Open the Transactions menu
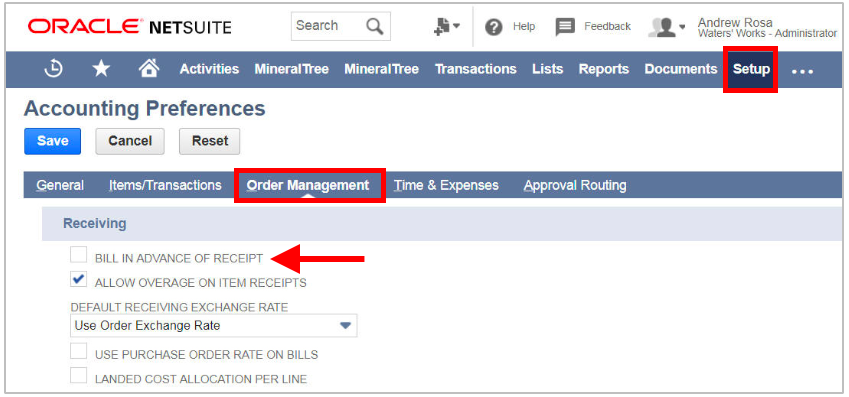The width and height of the screenshot is (849, 397). 475,69
